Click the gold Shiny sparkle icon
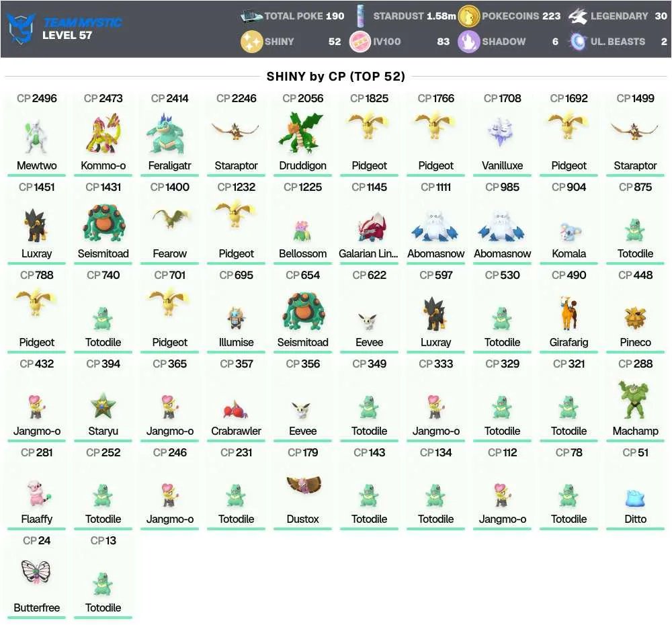Image resolution: width=672 pixels, height=625 pixels. tap(251, 42)
